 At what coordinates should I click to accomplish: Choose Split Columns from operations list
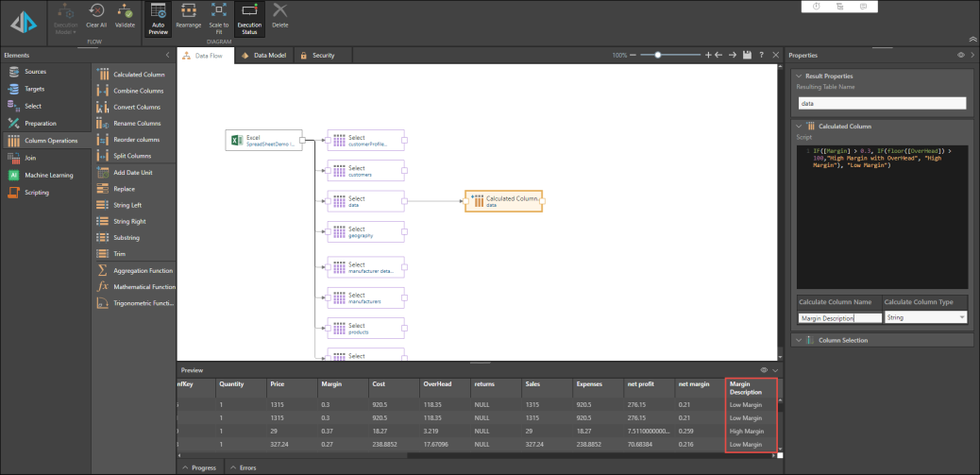131,156
